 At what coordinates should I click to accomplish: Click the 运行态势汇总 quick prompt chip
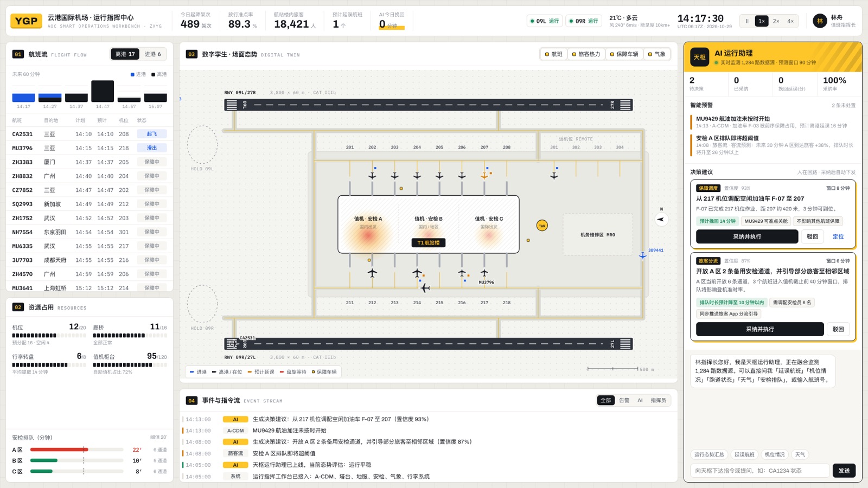coord(709,454)
